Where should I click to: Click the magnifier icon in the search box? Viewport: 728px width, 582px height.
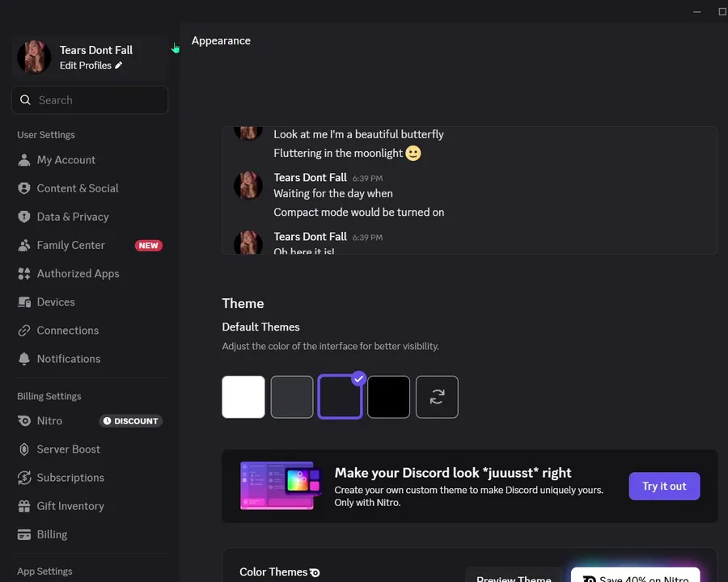(26, 99)
